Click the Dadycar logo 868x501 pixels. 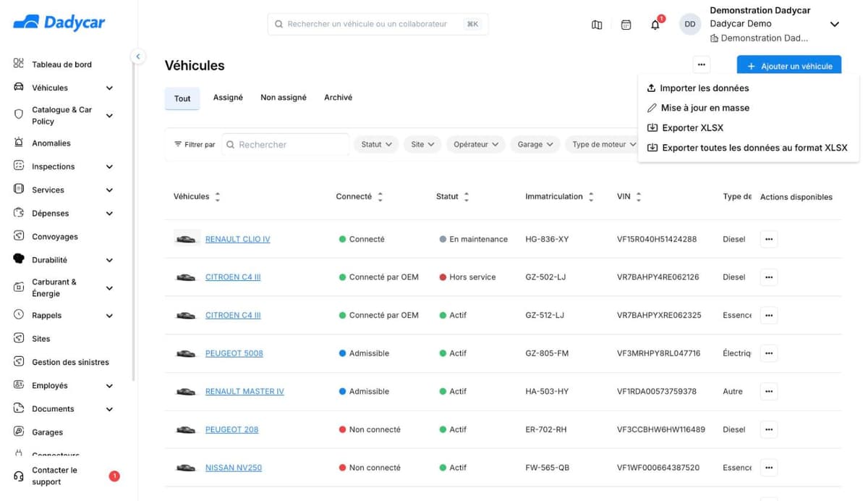coord(59,23)
